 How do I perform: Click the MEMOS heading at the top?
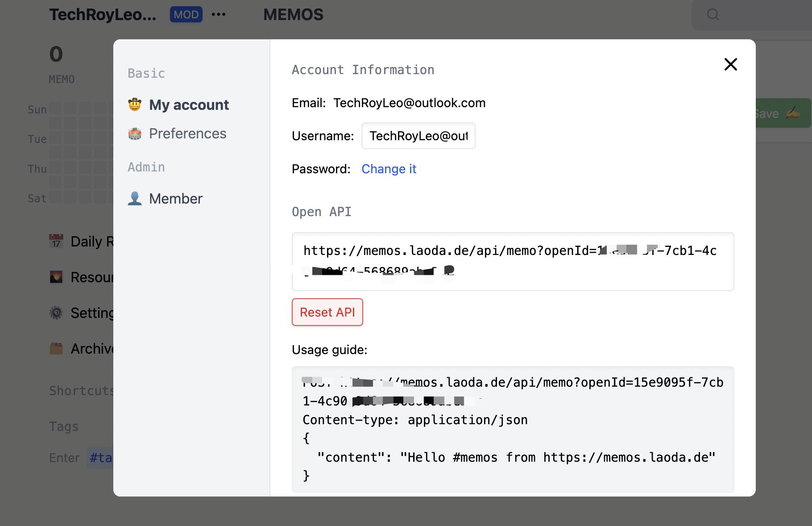(293, 14)
